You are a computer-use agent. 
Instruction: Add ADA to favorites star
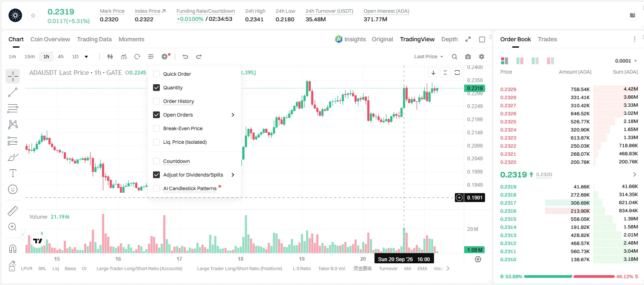33,16
